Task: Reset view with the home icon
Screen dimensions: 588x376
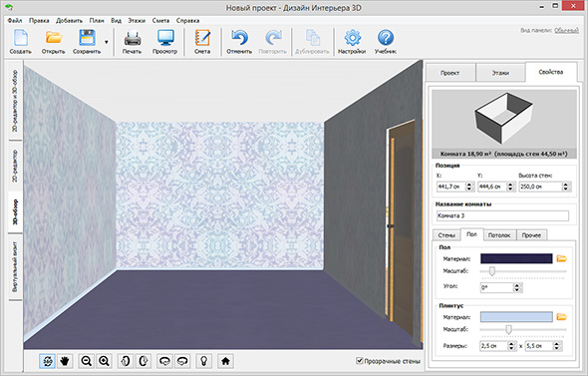Action: pos(225,361)
